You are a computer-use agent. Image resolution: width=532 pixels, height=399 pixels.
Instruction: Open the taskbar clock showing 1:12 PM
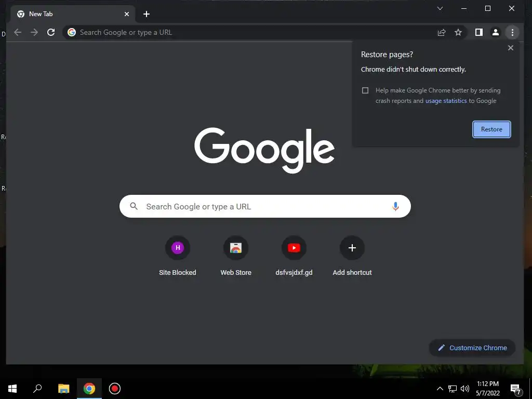487,389
